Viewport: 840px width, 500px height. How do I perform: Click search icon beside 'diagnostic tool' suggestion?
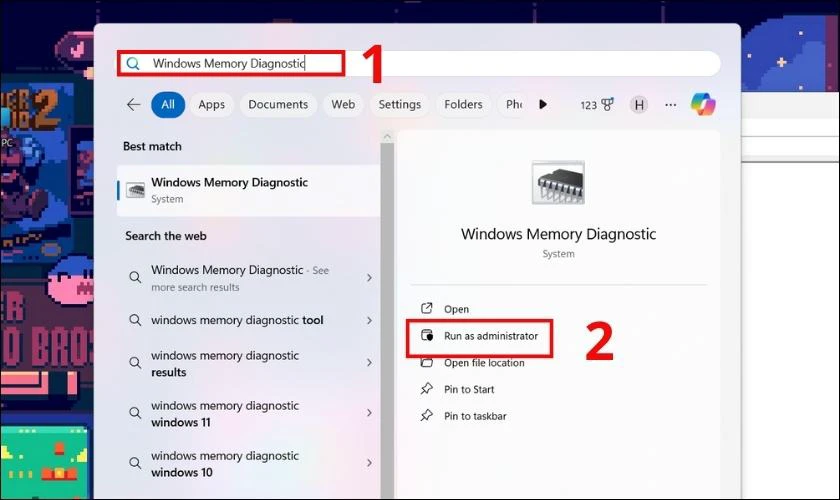[135, 320]
